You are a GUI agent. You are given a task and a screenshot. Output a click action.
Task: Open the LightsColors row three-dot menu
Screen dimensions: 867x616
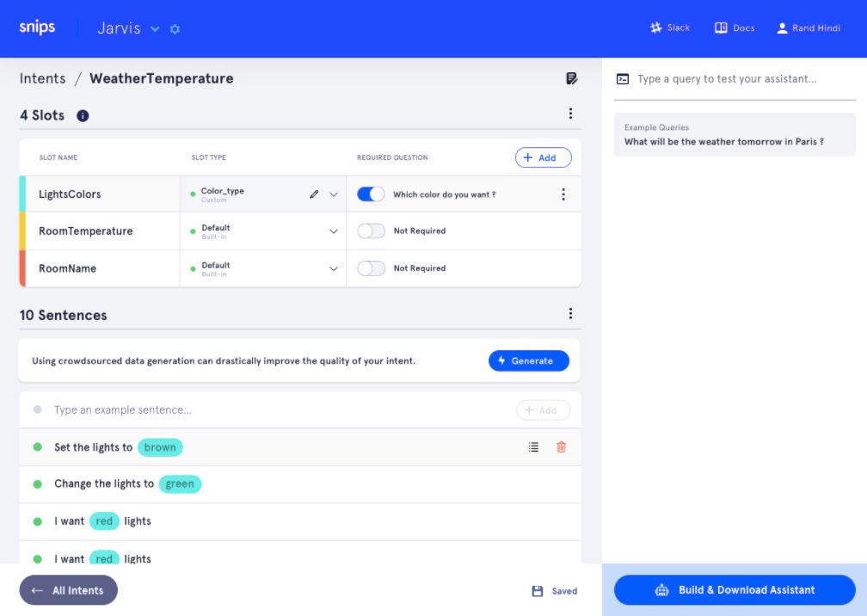563,194
